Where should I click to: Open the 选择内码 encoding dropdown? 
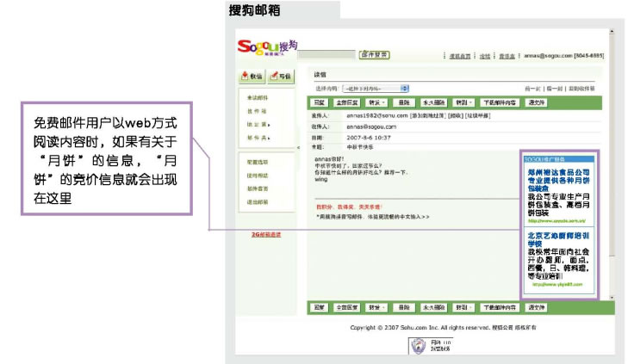376,89
